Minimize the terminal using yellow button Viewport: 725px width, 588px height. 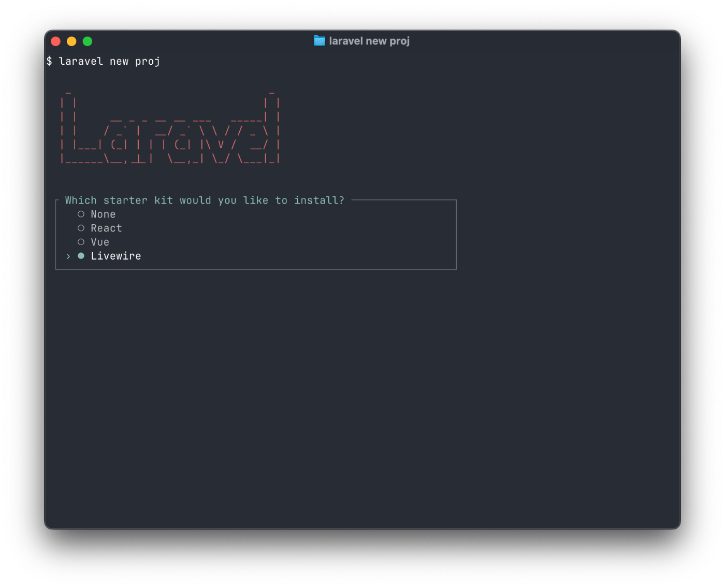point(71,41)
